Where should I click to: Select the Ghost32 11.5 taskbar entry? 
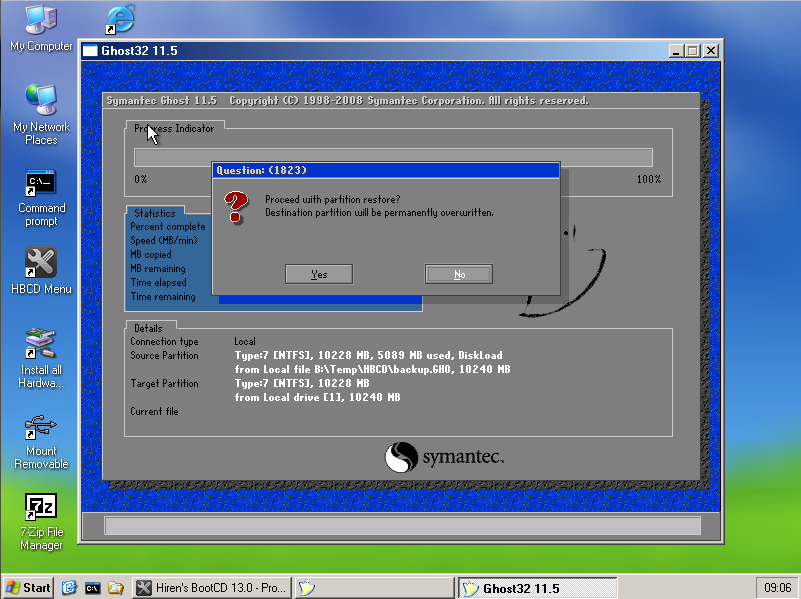click(x=538, y=587)
